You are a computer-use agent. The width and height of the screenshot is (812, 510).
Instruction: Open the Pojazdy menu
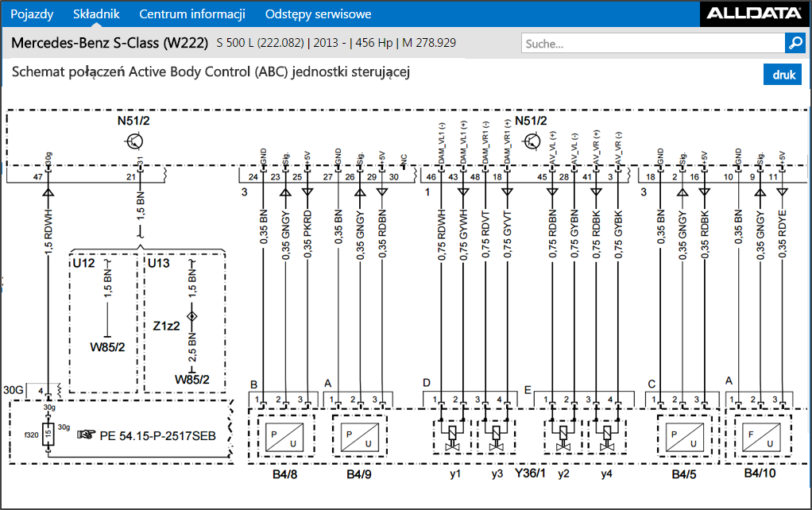pyautogui.click(x=32, y=14)
